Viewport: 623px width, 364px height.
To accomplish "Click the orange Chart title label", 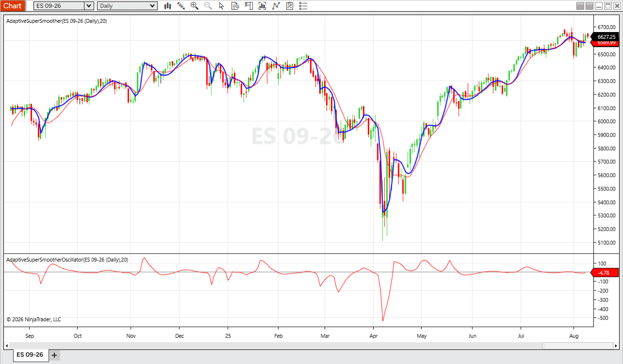I will click(12, 6).
